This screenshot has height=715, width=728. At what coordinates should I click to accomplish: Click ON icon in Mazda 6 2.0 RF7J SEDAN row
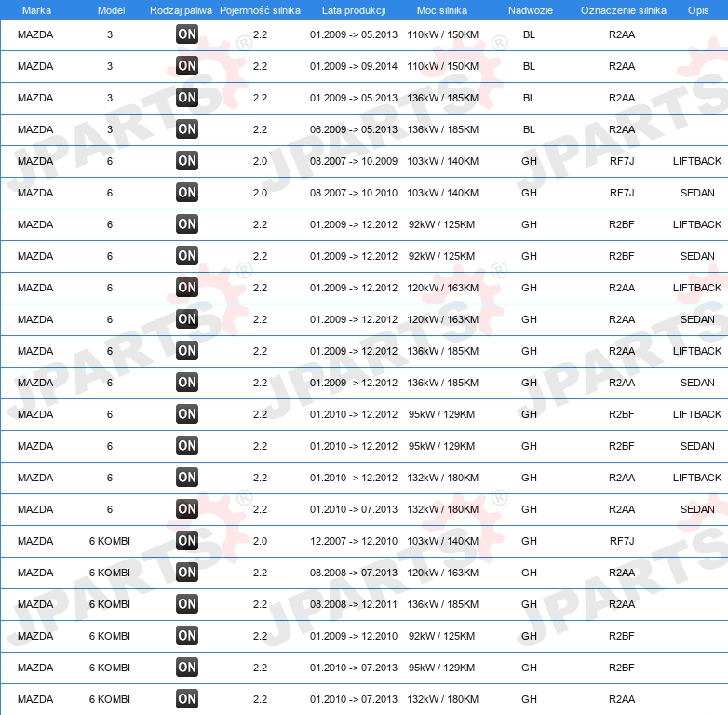point(187,193)
